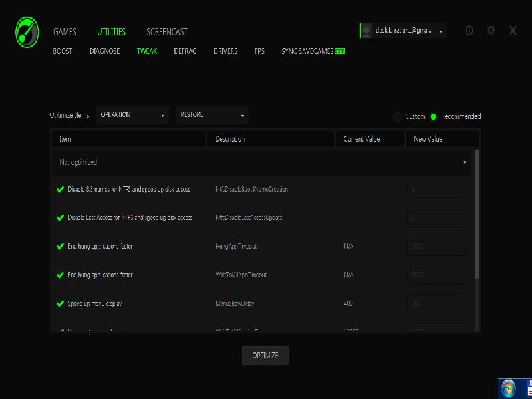
Task: Click the Item column header
Action: 128,139
